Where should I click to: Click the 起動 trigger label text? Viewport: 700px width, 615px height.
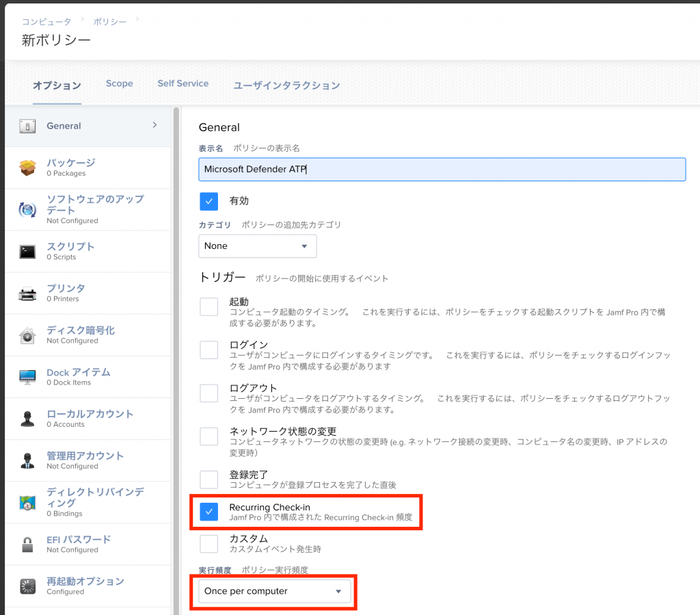pyautogui.click(x=239, y=302)
